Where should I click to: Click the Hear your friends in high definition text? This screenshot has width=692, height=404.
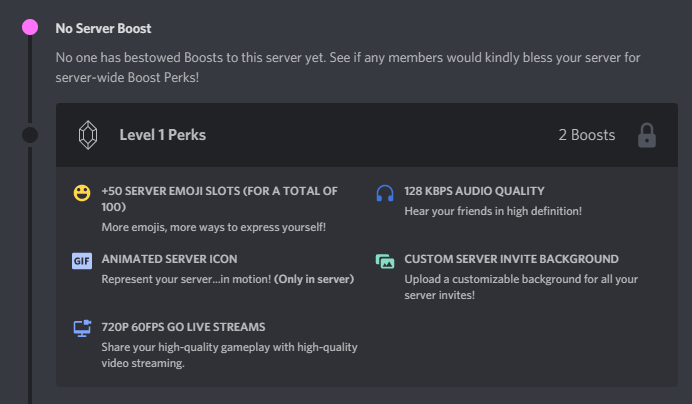tap(493, 211)
